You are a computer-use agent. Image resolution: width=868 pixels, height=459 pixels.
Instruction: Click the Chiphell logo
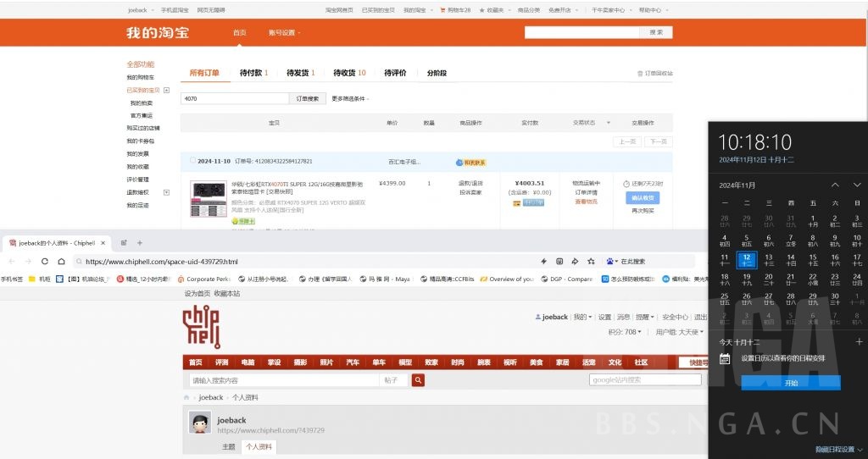[x=202, y=327]
